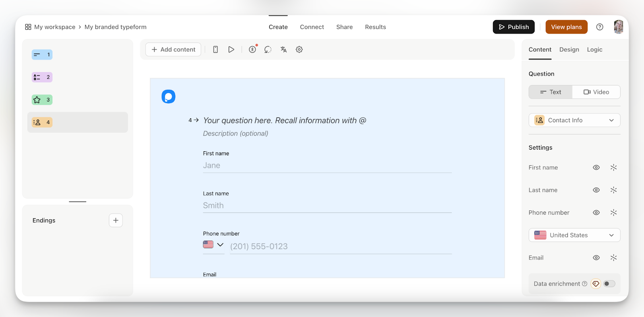Click phone number (201) 555-0123 input

point(341,246)
